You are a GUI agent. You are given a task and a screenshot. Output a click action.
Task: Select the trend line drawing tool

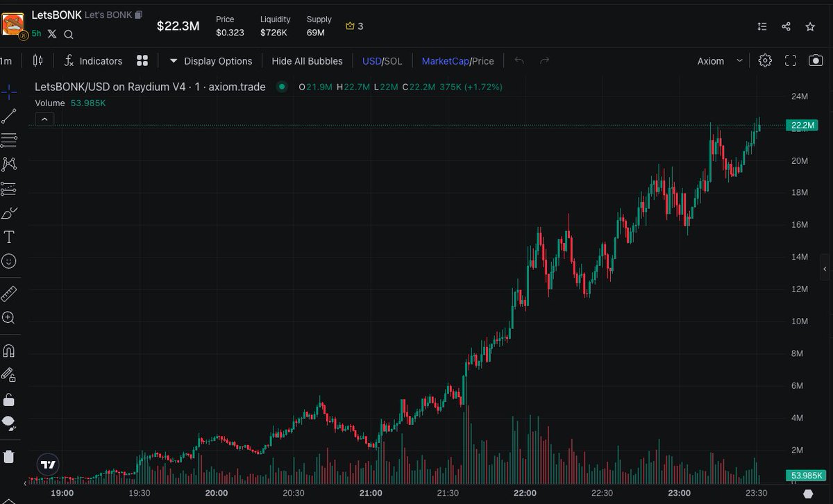[x=8, y=116]
